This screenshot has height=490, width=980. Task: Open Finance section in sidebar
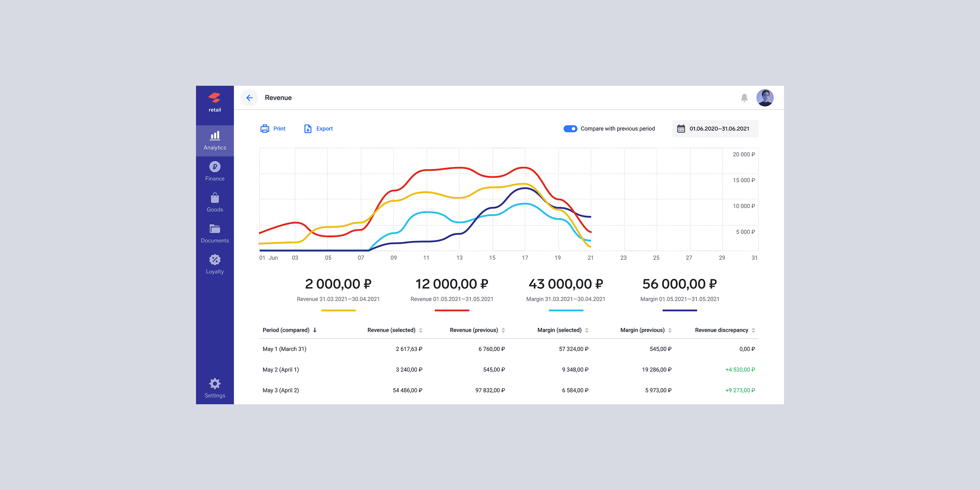pos(215,171)
